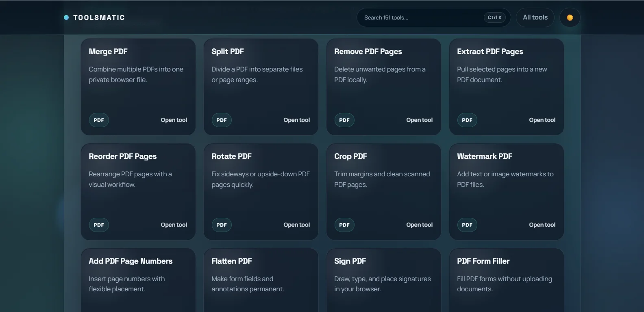Click 'Pull selected pages into a new' description

tap(502, 74)
